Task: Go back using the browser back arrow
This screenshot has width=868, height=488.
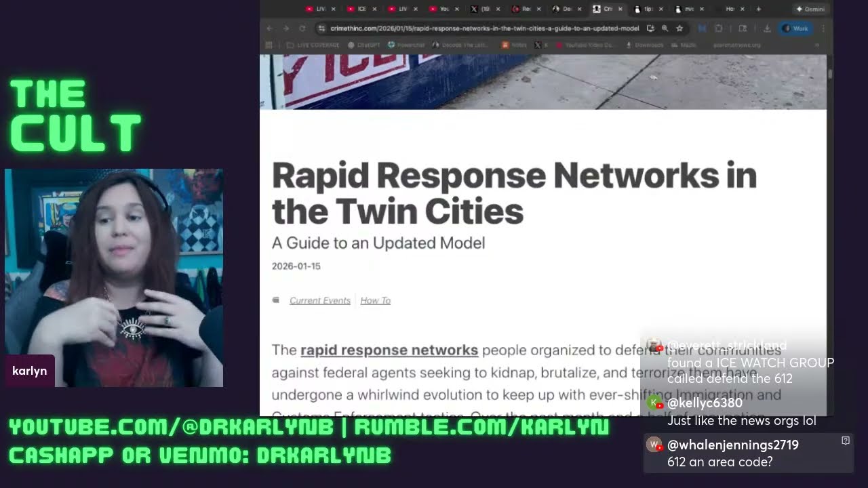Action: coord(269,28)
